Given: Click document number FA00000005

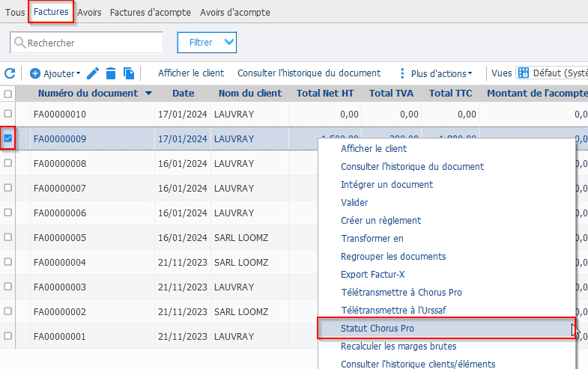Looking at the screenshot, I should click(x=60, y=238).
